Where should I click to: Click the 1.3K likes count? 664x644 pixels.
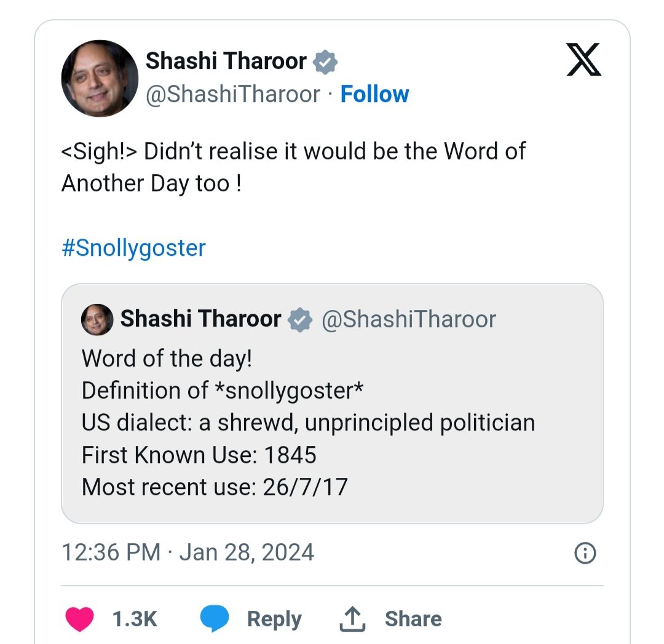(135, 619)
